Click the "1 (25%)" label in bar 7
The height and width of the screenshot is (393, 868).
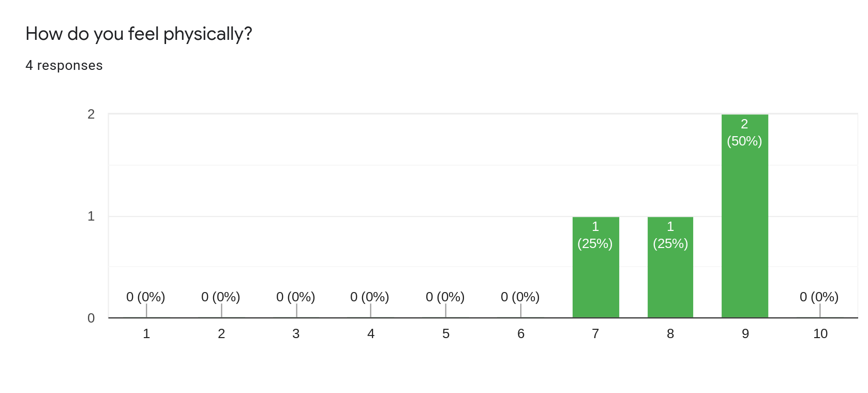click(x=595, y=235)
